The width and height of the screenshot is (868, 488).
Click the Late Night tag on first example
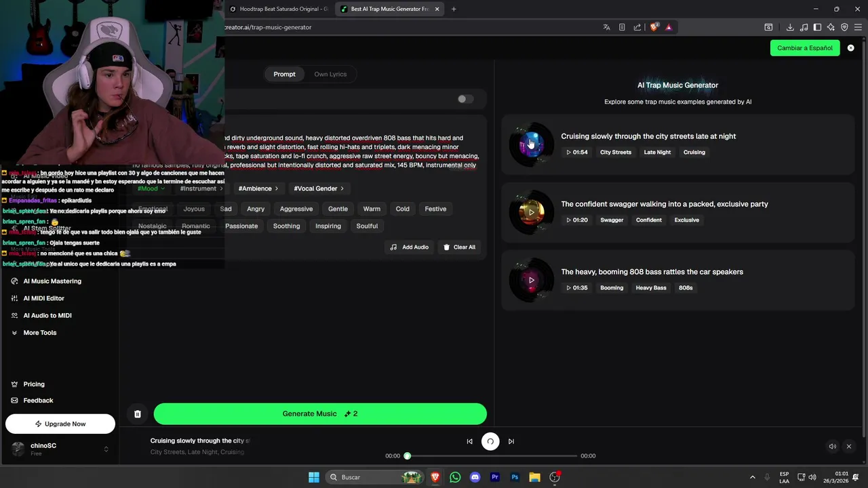(x=657, y=152)
